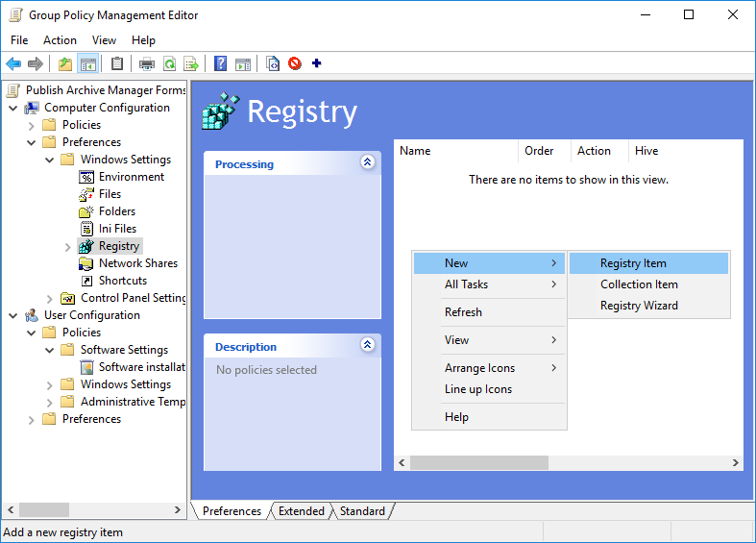
Task: Expand the Control Panel Settings node
Action: point(50,299)
